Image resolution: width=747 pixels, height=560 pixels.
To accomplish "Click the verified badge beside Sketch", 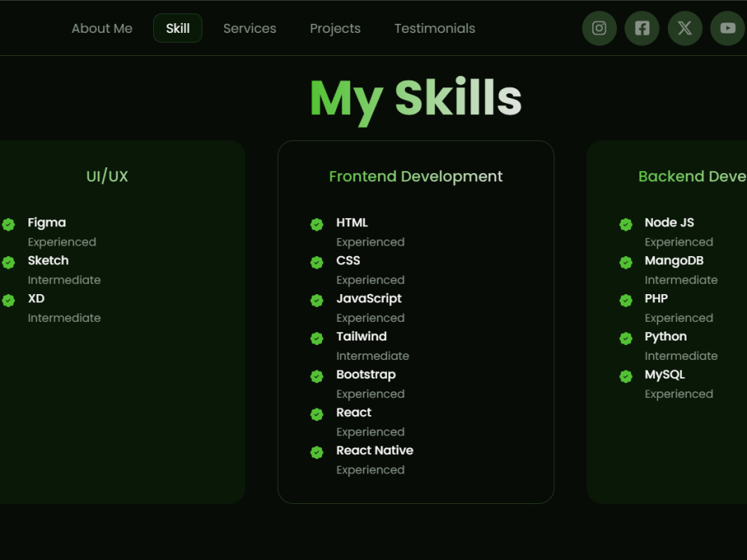I will [x=8, y=262].
